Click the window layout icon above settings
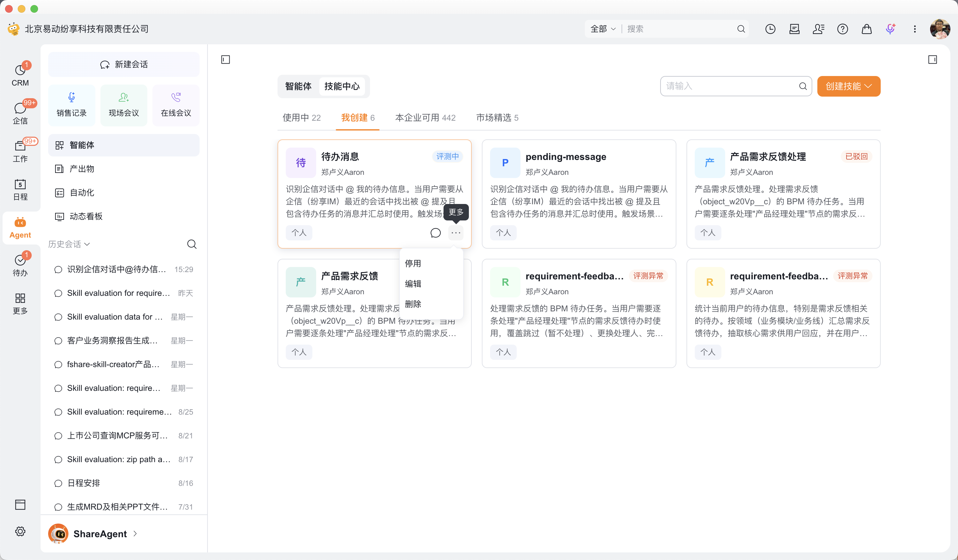 tap(20, 505)
